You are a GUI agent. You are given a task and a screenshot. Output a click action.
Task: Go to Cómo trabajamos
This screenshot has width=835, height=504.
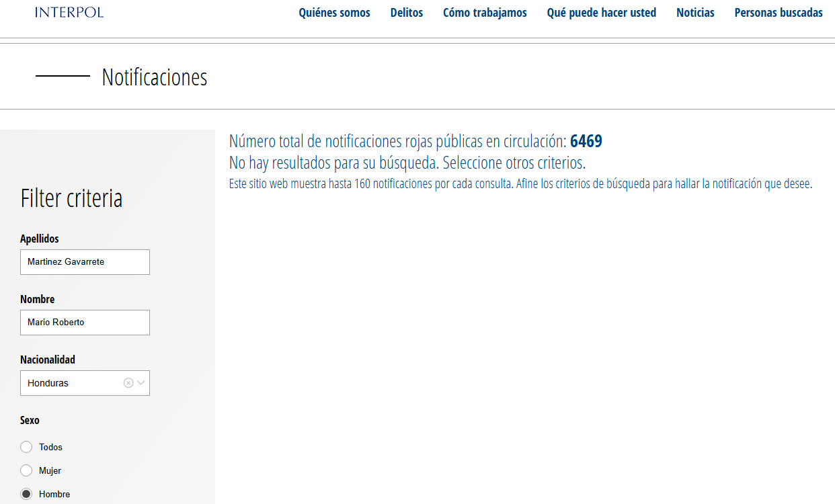(x=485, y=13)
